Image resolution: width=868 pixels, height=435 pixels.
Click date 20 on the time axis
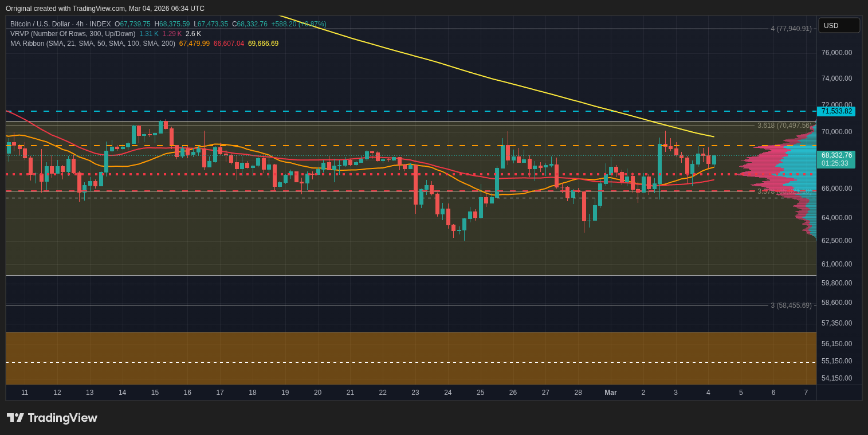pyautogui.click(x=317, y=393)
